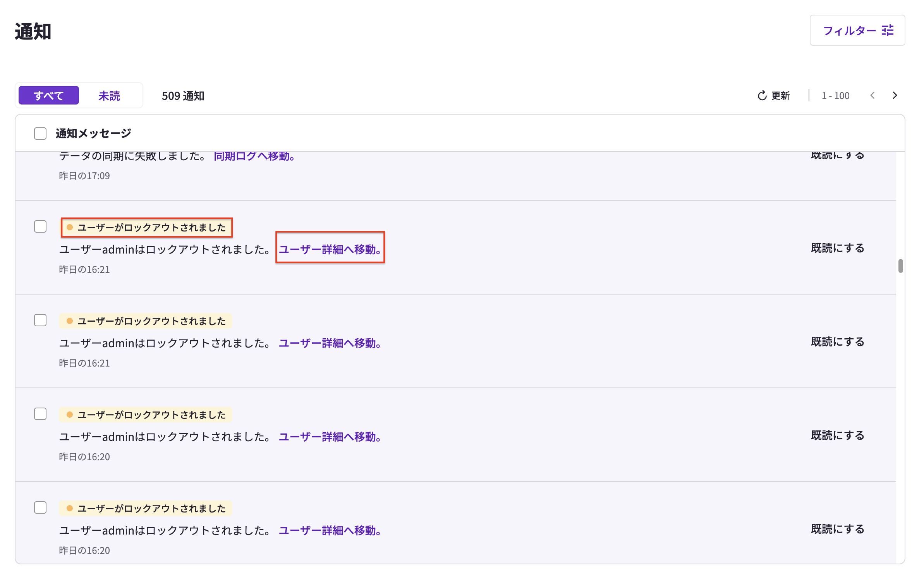
Task: Mark the highlighted lockout notification as read
Action: coord(837,248)
